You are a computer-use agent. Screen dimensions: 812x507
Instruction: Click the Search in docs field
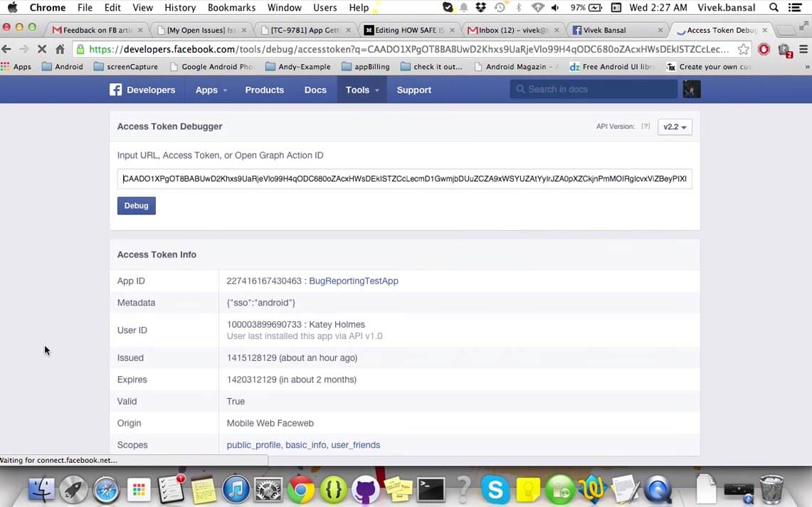coord(594,90)
